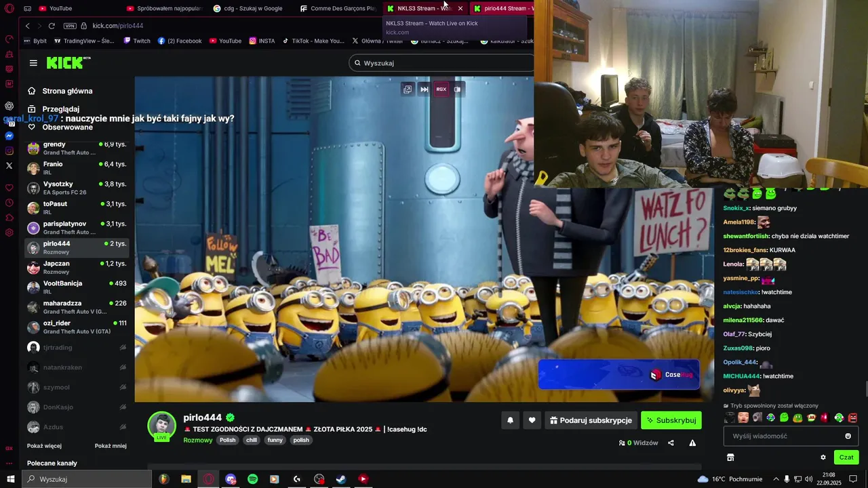Image resolution: width=868 pixels, height=488 pixels.
Task: Click the report warning triangle icon
Action: click(x=692, y=443)
